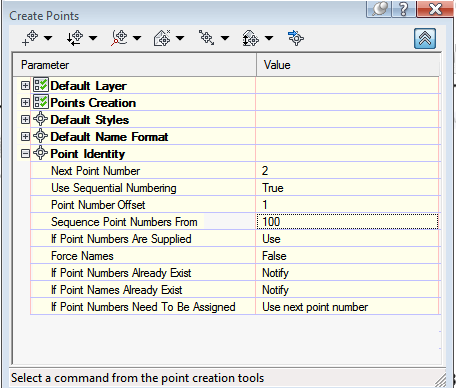Image resolution: width=456 pixels, height=388 pixels.
Task: Click Notify value for Point Numbers Already Exist
Action: click(347, 273)
